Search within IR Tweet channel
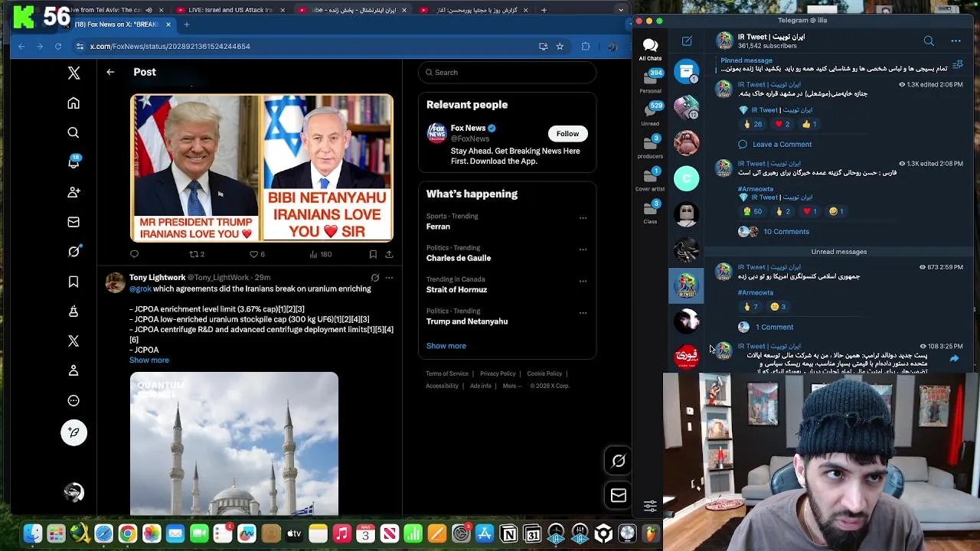Viewport: 980px width, 551px height. pos(929,41)
